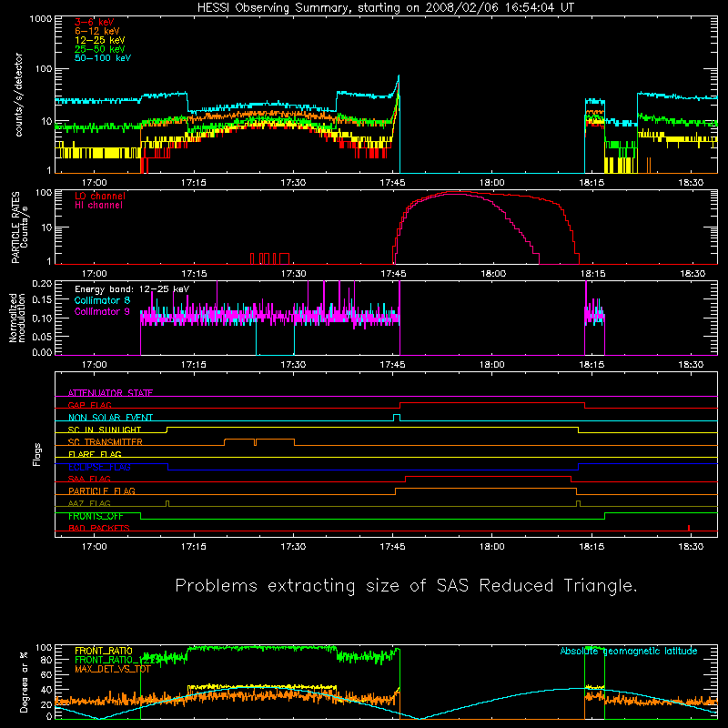Click "80" on the bottom panel axis
The width and height of the screenshot is (728, 728).
[x=47, y=660]
